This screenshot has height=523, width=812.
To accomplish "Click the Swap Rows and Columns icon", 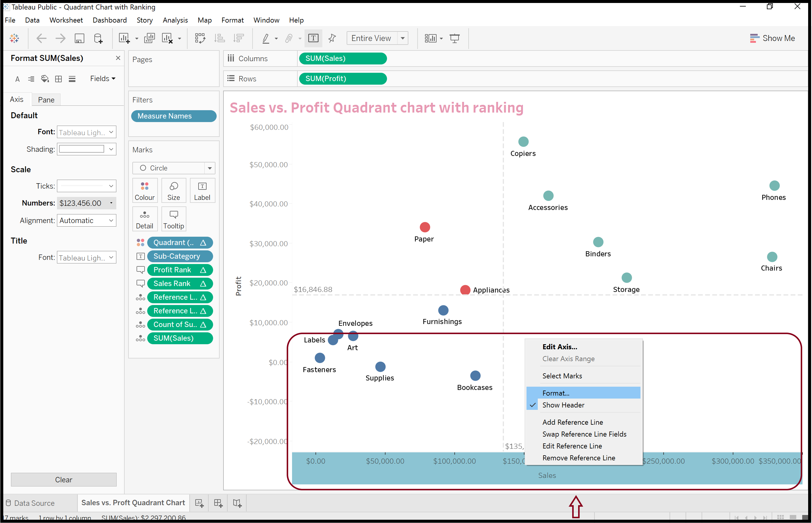I will pyautogui.click(x=200, y=38).
